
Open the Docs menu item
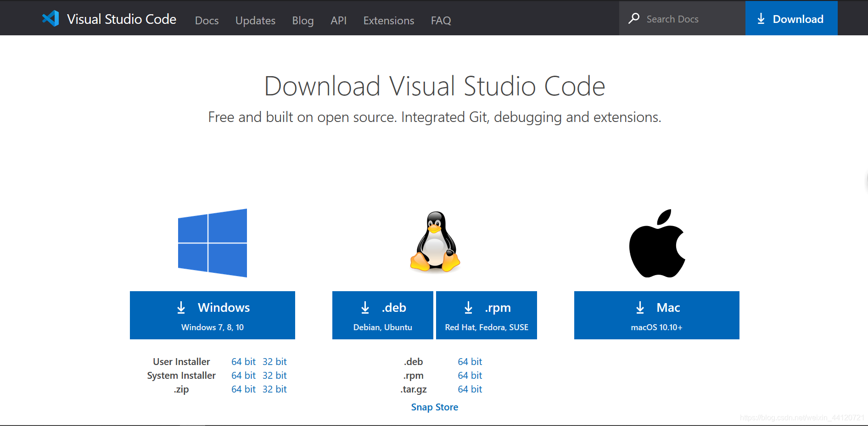pos(207,21)
